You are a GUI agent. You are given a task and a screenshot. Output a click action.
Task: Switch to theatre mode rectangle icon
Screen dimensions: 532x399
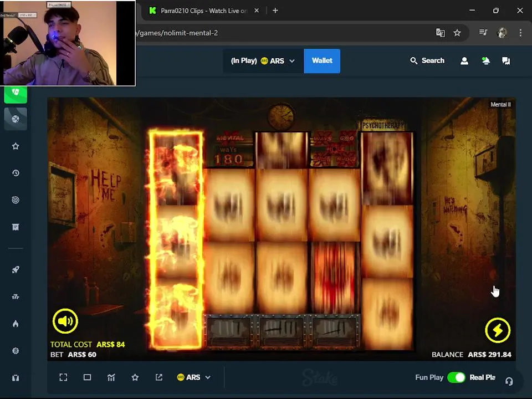point(87,377)
